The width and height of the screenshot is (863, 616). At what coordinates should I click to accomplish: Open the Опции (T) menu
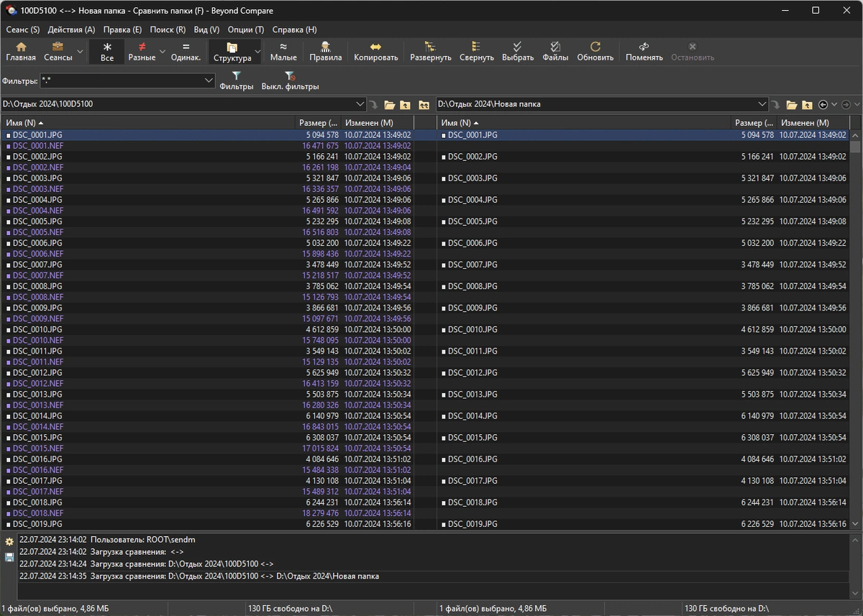[246, 29]
